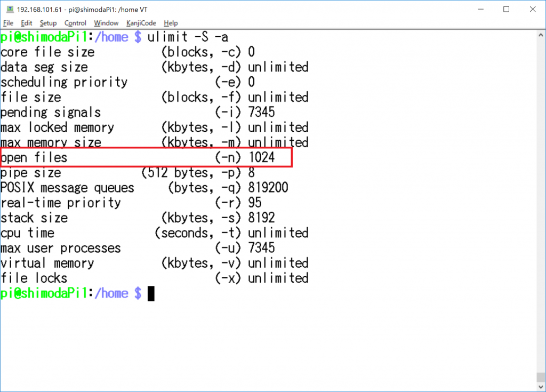Maximize the terminal window
The width and height of the screenshot is (546, 392).
507,10
